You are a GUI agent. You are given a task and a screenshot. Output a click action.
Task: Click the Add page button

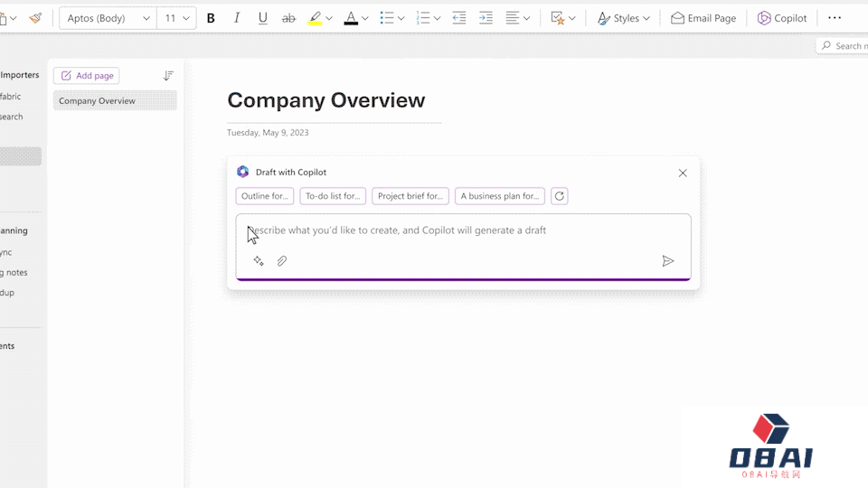tap(87, 76)
